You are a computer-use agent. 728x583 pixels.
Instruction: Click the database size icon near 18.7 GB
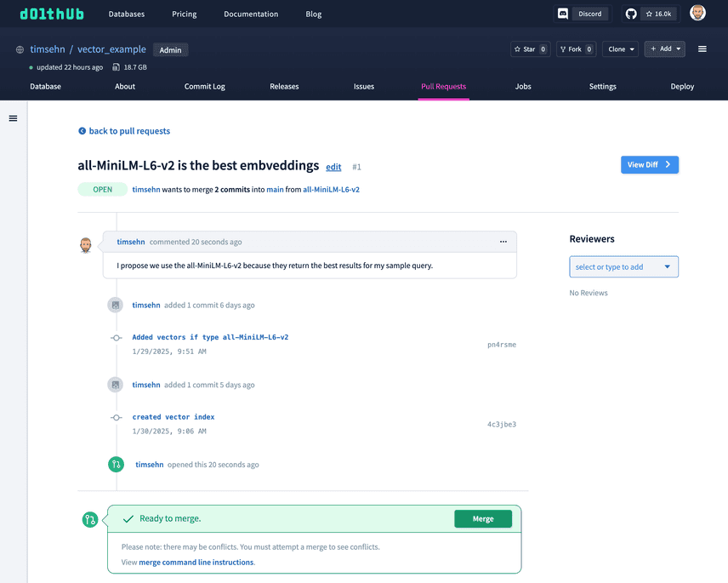pos(116,67)
